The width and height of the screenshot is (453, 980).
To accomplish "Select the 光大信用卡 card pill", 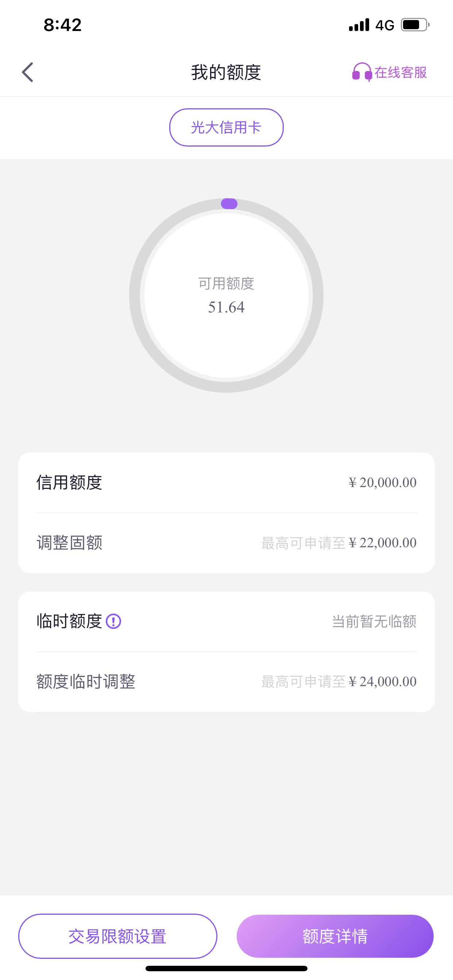I will (x=226, y=128).
